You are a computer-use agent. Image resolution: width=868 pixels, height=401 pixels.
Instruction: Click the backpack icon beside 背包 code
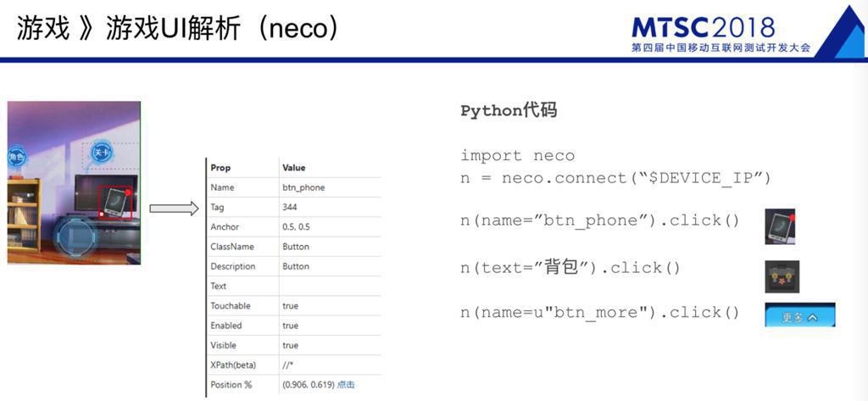tap(782, 276)
